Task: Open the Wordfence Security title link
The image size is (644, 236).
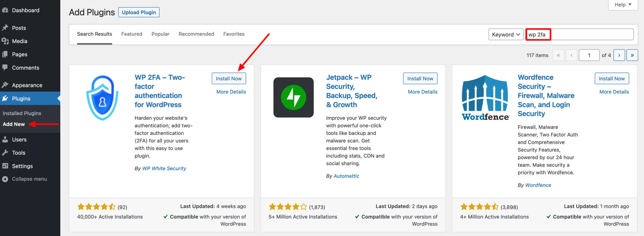Action: coord(546,95)
